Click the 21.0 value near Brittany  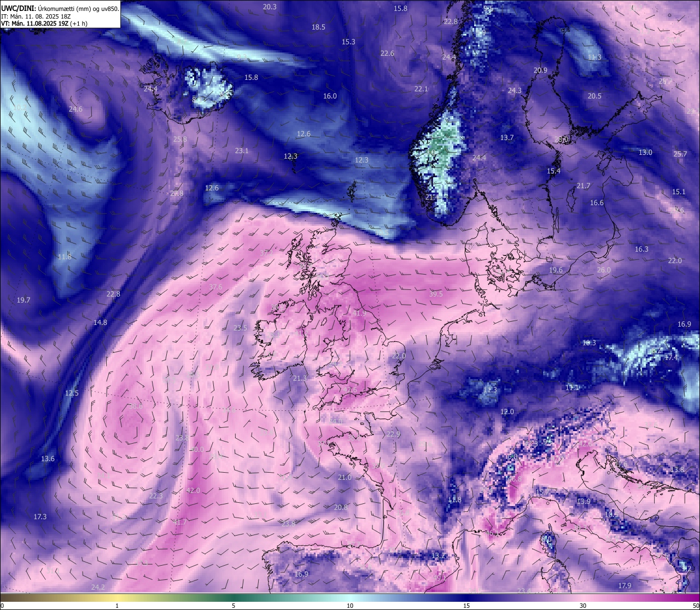tap(345, 478)
